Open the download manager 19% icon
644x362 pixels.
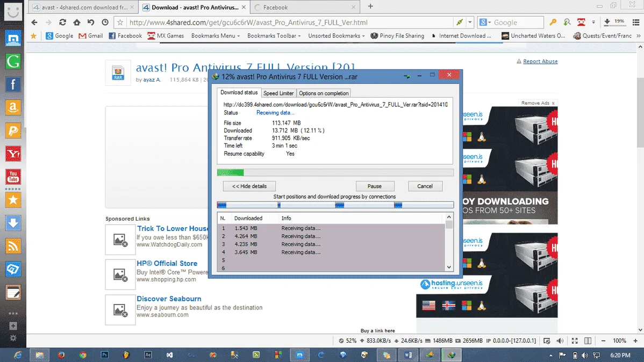pyautogui.click(x=614, y=22)
